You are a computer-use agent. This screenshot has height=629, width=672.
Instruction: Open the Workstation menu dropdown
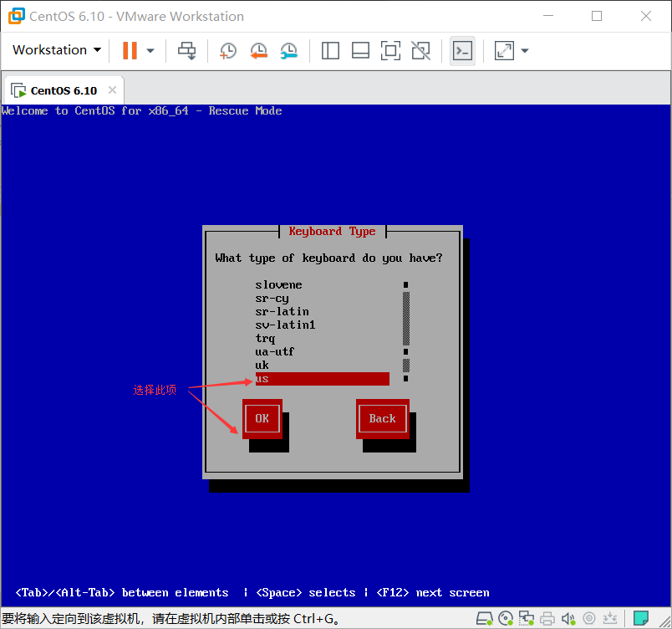pos(57,50)
